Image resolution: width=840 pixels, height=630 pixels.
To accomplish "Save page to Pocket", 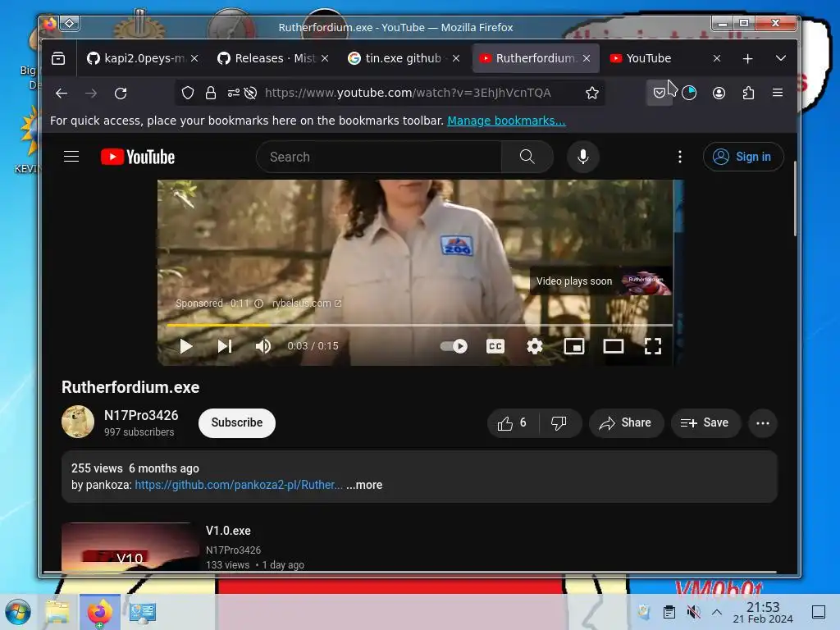I will [659, 94].
